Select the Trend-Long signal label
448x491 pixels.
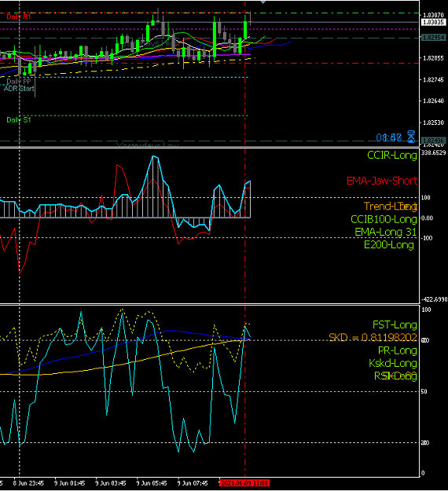391,207
